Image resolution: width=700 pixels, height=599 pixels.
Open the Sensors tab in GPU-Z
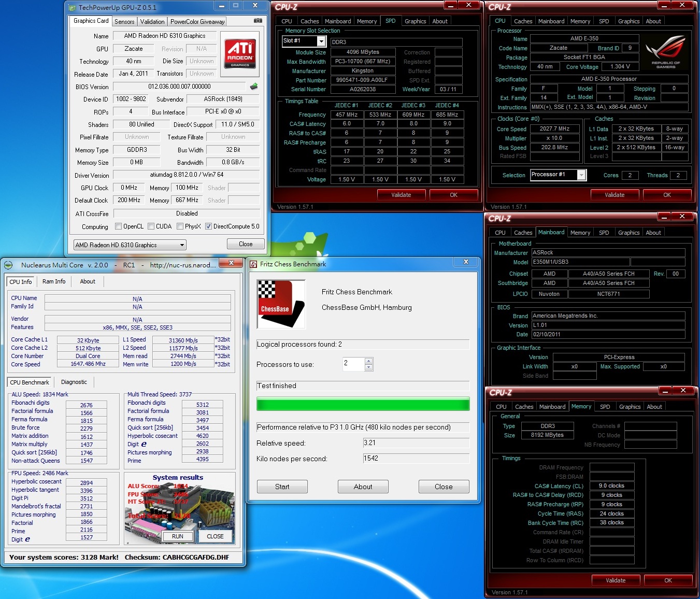124,21
